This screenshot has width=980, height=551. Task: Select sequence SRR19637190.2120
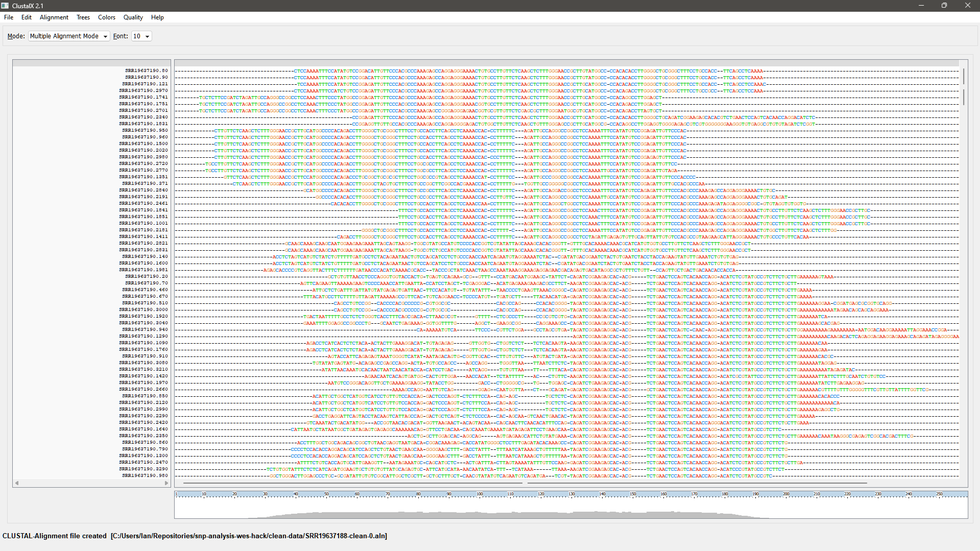click(x=144, y=402)
